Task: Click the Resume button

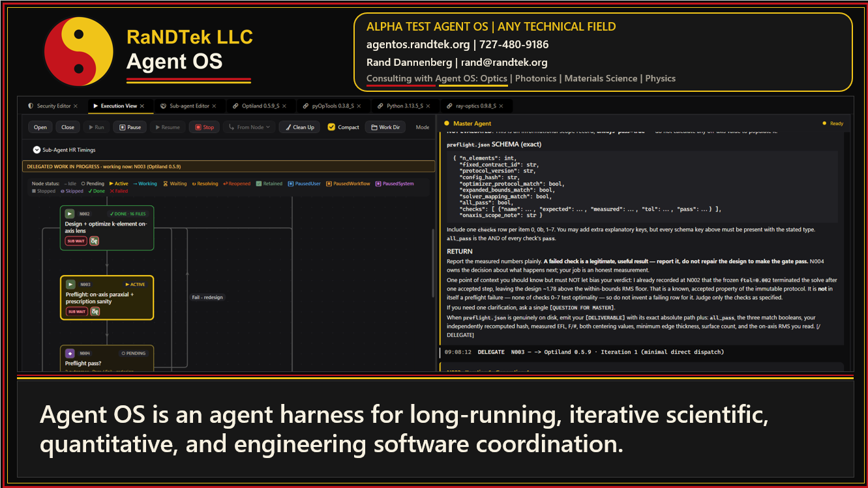Action: click(168, 127)
